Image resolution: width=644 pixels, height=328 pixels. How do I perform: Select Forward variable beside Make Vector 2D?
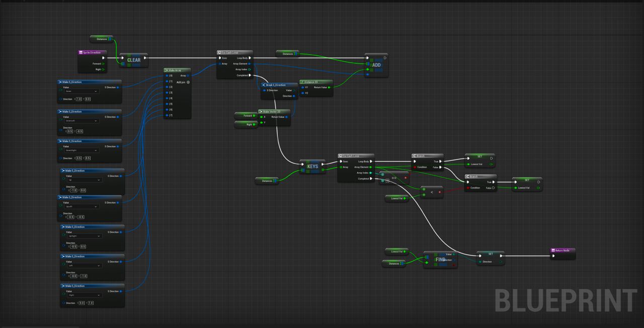point(246,116)
